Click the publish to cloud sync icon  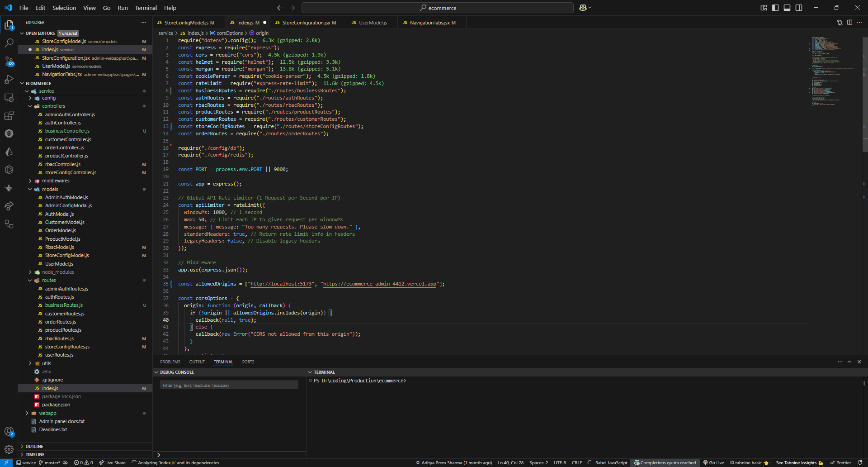pos(65,462)
